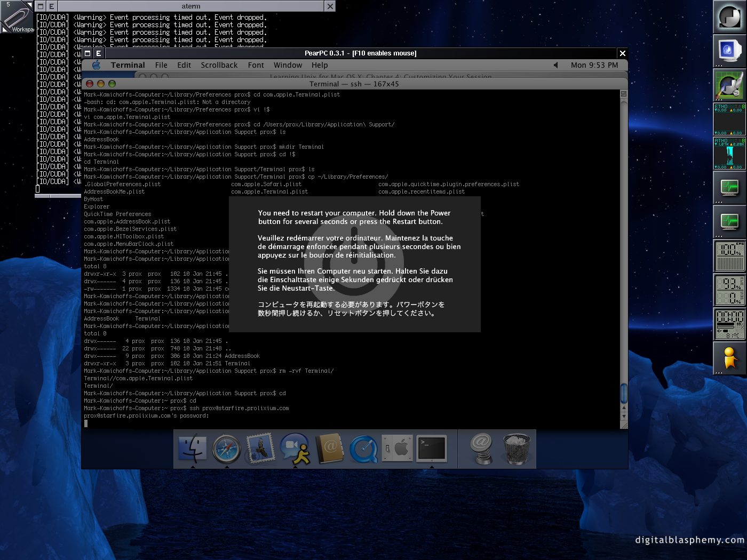The image size is (747, 560).
Task: Open the computer monitor tile below GNUstep logo
Action: 729,51
